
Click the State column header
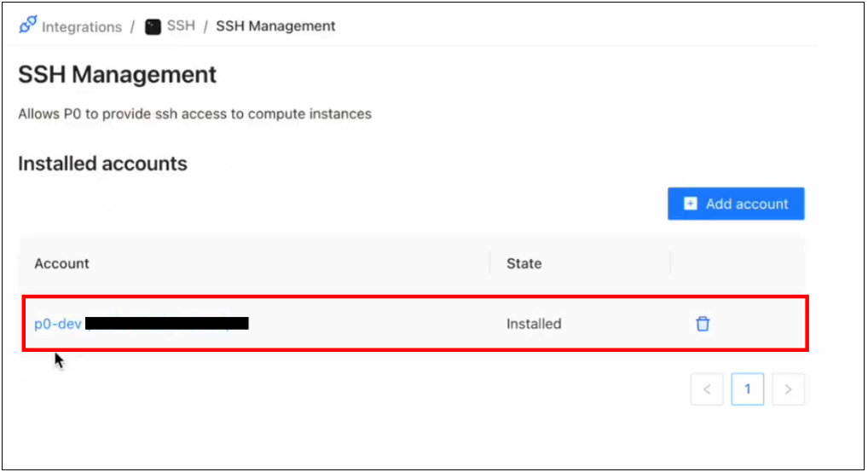pos(524,263)
